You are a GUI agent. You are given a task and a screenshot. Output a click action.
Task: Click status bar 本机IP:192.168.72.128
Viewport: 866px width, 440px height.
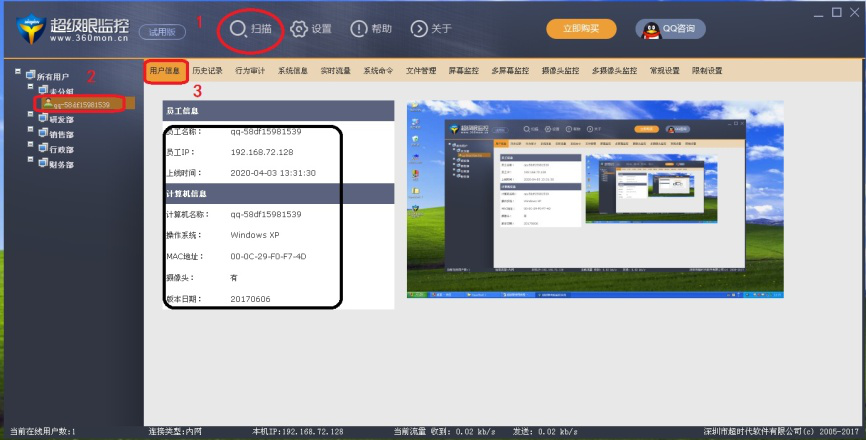pos(298,431)
